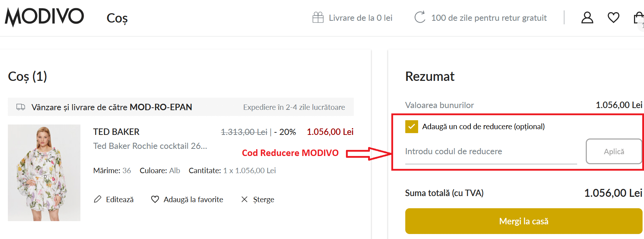Viewport: 644px width, 239px height.
Task: Click the MODIVO logo
Action: 44,16
